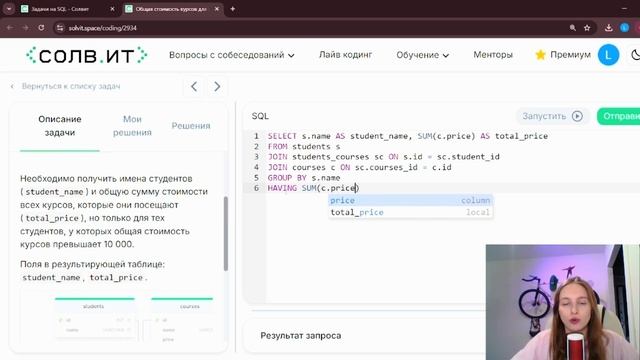This screenshot has width=640, height=360.
Task: Click the webcam video overlay
Action: tap(562, 302)
